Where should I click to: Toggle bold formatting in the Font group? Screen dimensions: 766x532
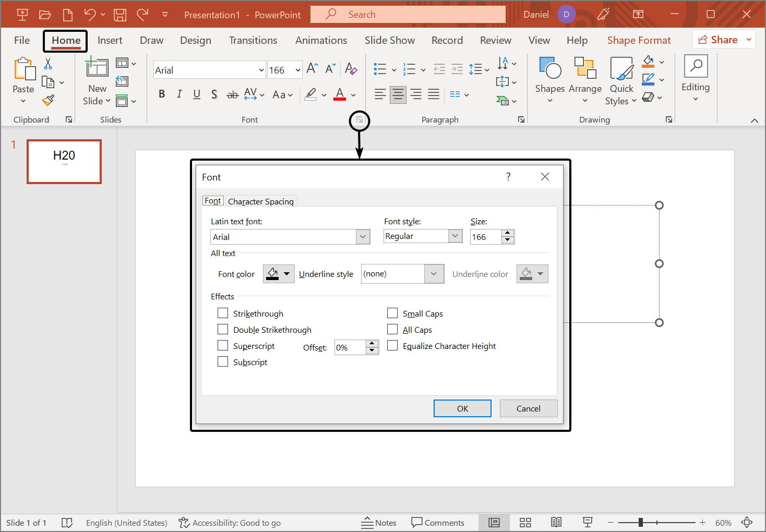click(x=162, y=94)
